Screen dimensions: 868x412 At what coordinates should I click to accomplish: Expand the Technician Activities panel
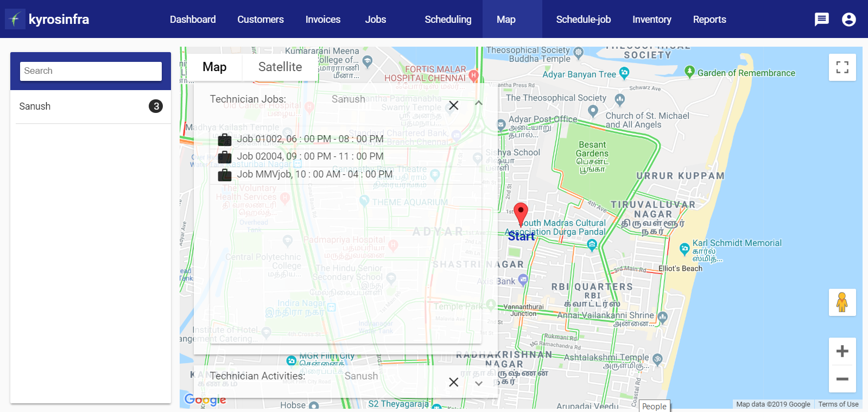click(479, 383)
